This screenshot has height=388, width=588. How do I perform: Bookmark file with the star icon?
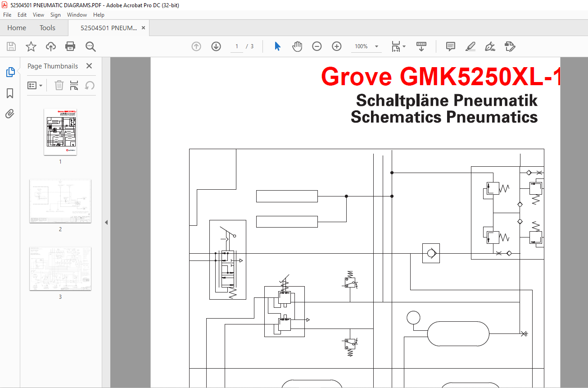point(31,46)
